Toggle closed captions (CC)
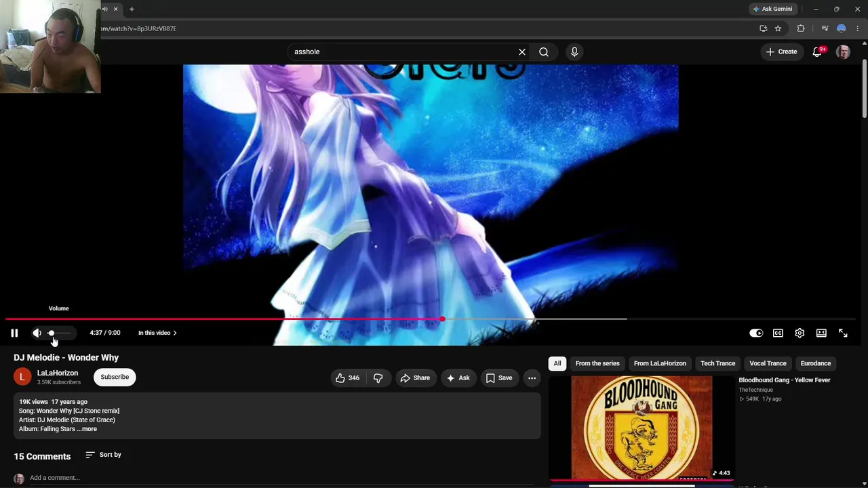The height and width of the screenshot is (488, 868). pyautogui.click(x=778, y=333)
